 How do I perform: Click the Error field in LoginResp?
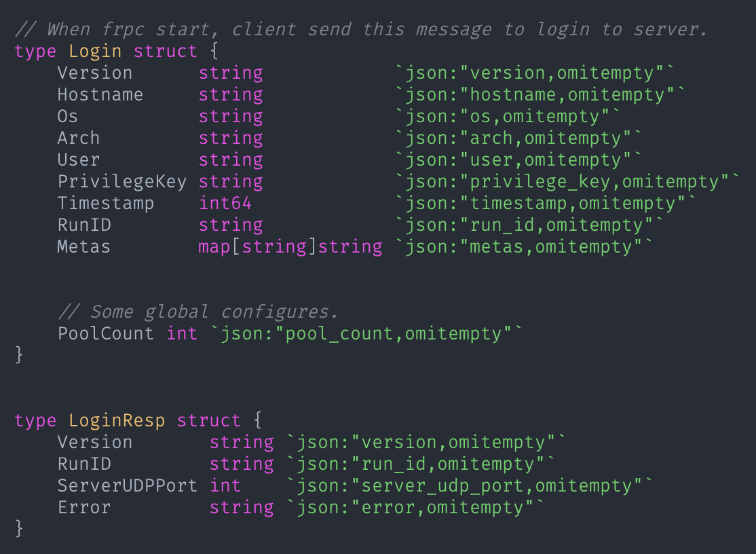coord(84,507)
